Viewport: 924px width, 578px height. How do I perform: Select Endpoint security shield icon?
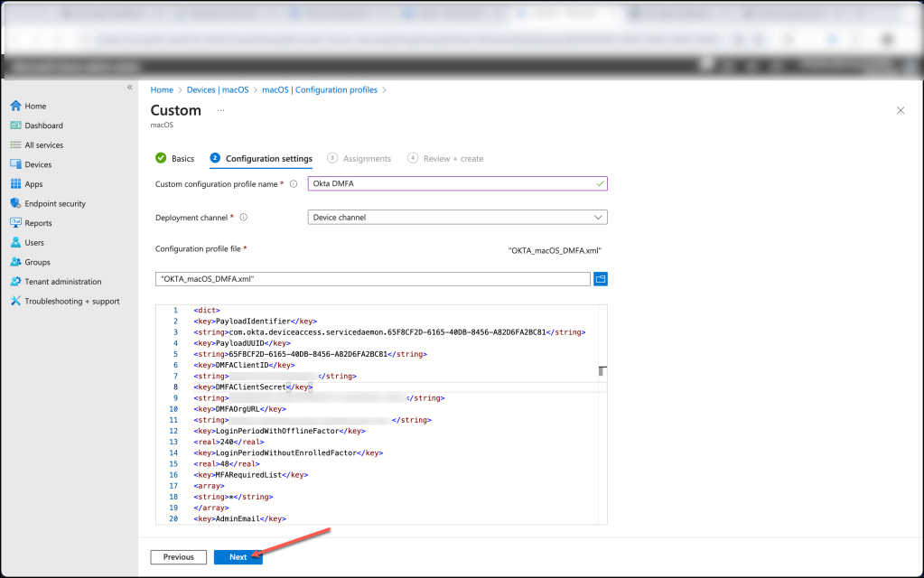pos(15,203)
